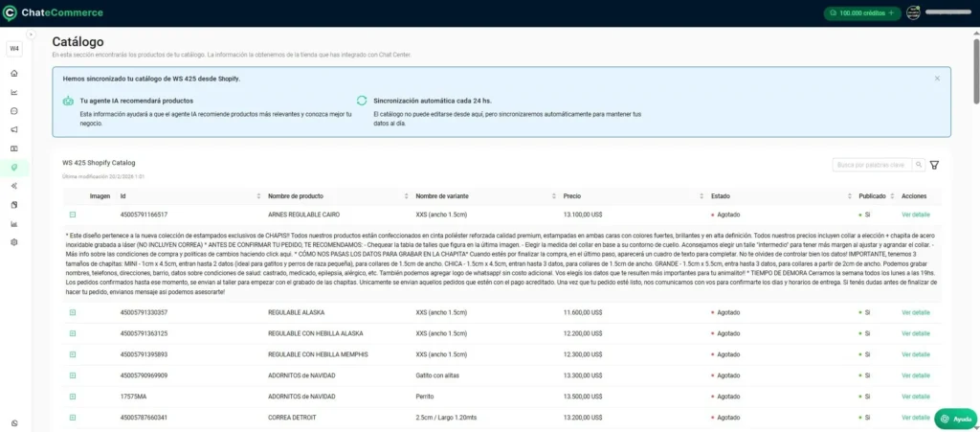
Task: Click the W4 workspace badge
Action: (x=14, y=48)
